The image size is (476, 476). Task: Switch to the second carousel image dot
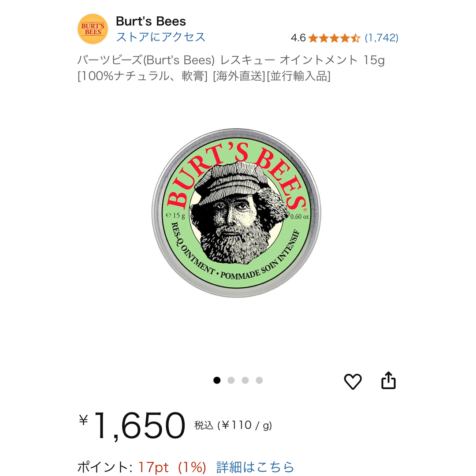coord(231,380)
